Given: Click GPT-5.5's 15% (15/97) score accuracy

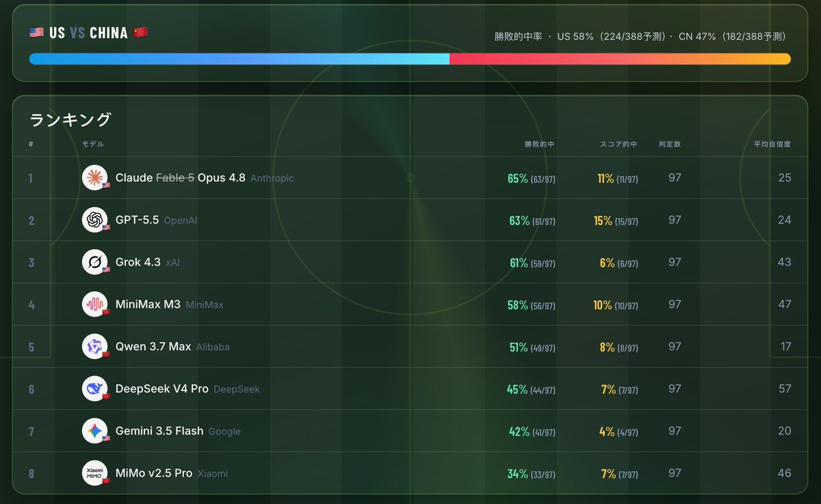Looking at the screenshot, I should click(x=616, y=221).
